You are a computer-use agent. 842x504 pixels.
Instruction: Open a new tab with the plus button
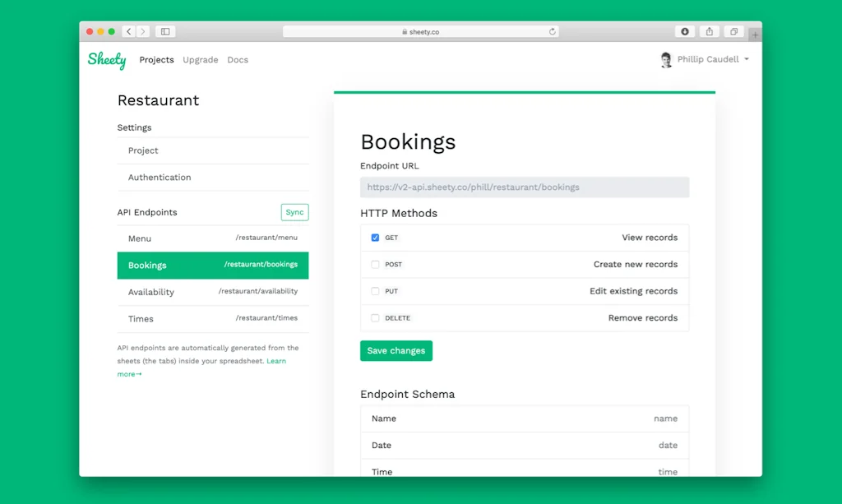[755, 35]
